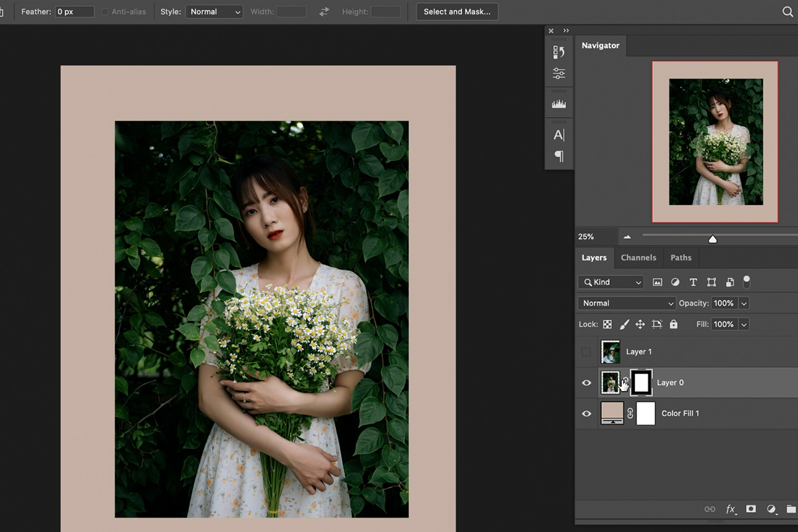Screen dimensions: 798x532
Task: Click the Add layer mask icon
Action: (x=751, y=509)
